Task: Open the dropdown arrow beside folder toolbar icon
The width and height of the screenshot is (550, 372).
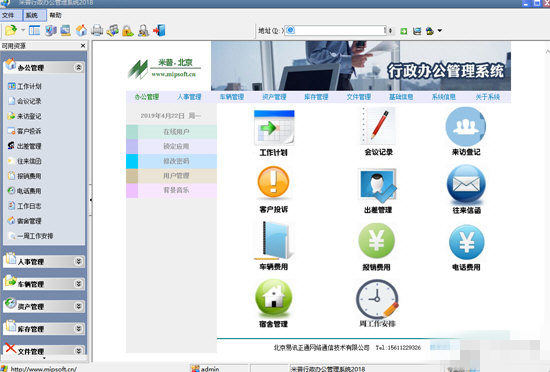Action: pos(23,31)
